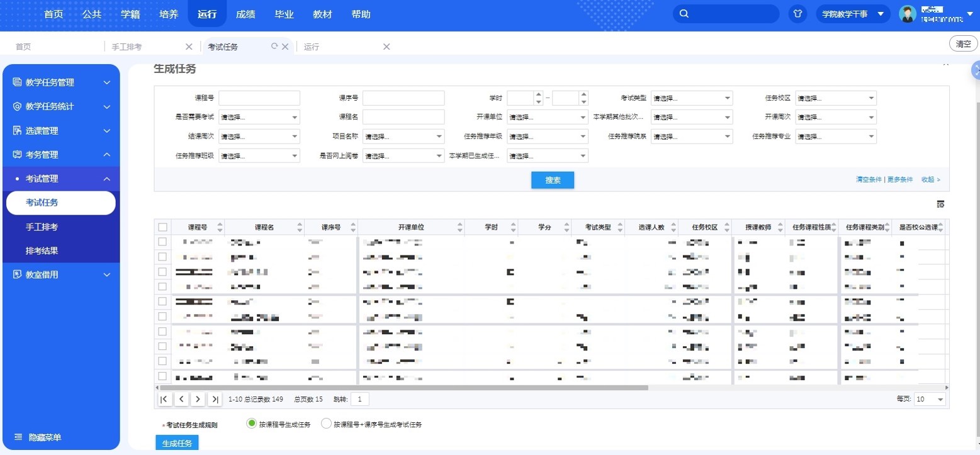Image resolution: width=980 pixels, height=455 pixels.
Task: Open the 首页 top menu
Action: point(54,14)
